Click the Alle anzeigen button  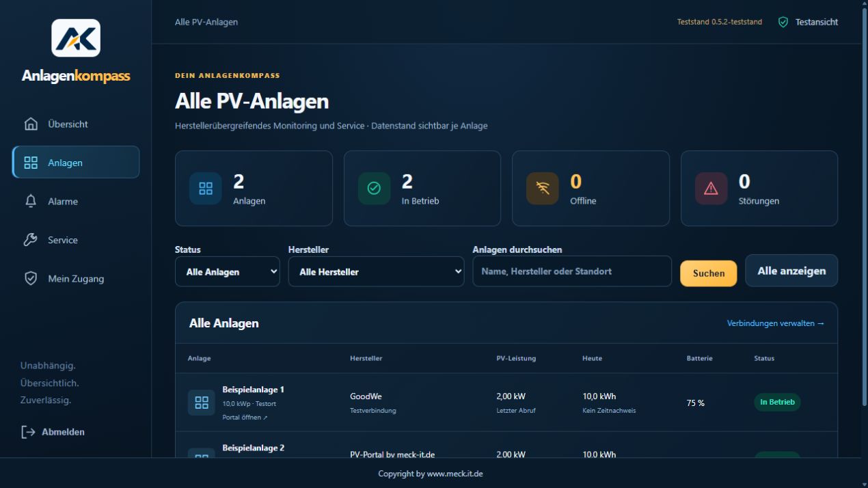click(x=791, y=271)
